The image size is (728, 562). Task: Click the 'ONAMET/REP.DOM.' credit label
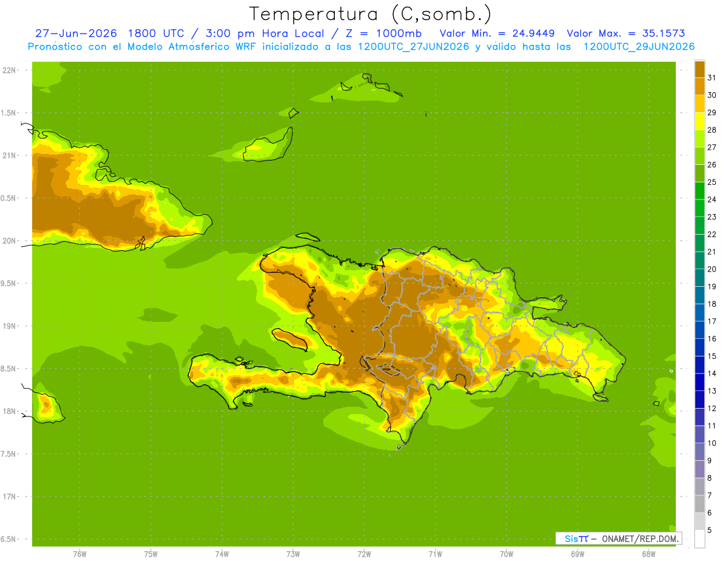coord(639,538)
